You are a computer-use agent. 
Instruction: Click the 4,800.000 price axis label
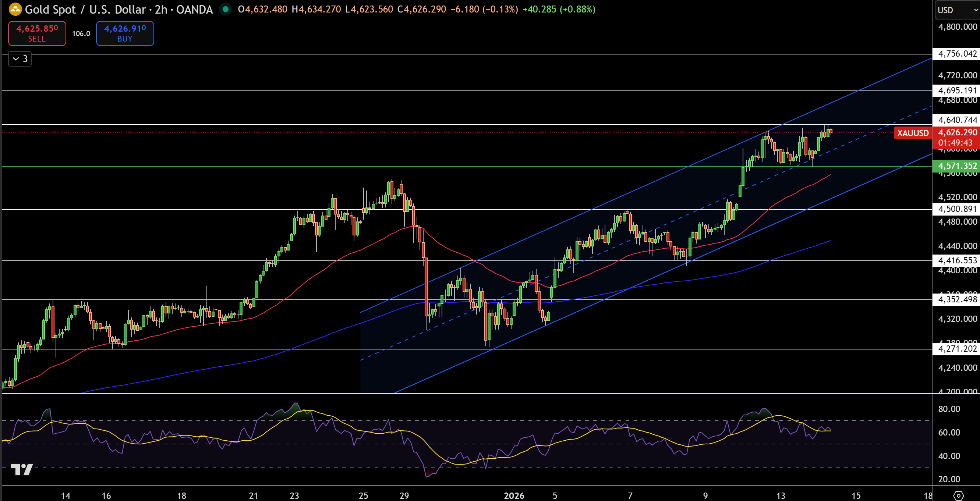point(957,26)
